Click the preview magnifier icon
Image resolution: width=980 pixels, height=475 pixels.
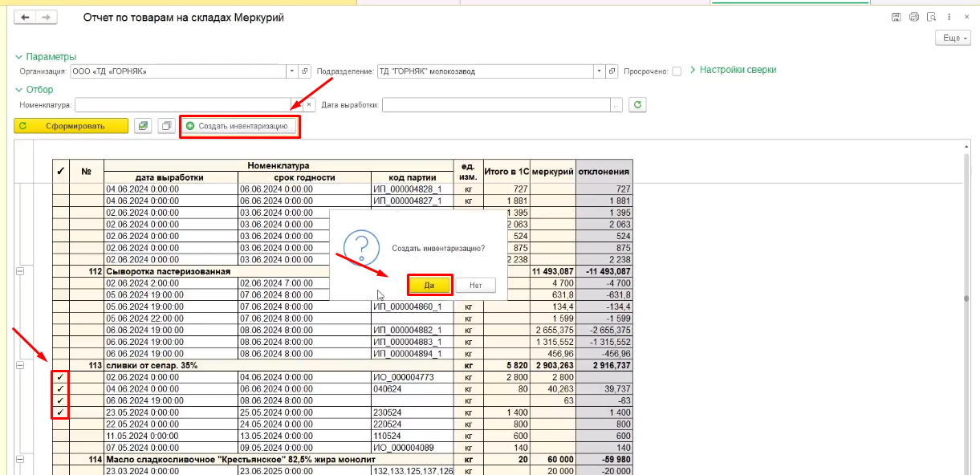932,17
